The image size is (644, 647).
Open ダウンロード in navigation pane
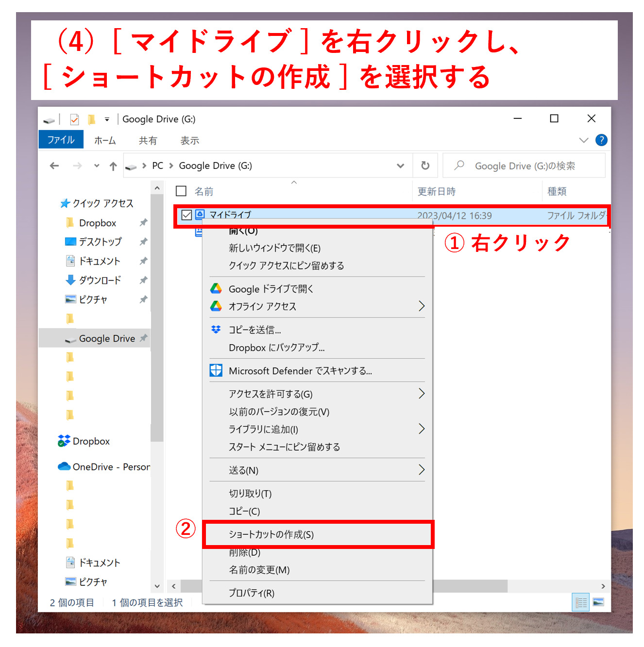[x=93, y=280]
